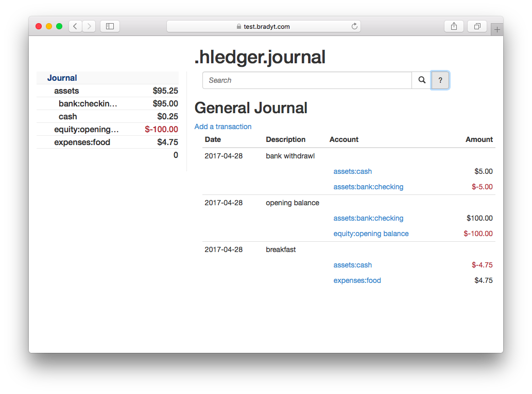Open the equity:opening balance account link
The image size is (532, 394).
click(371, 234)
